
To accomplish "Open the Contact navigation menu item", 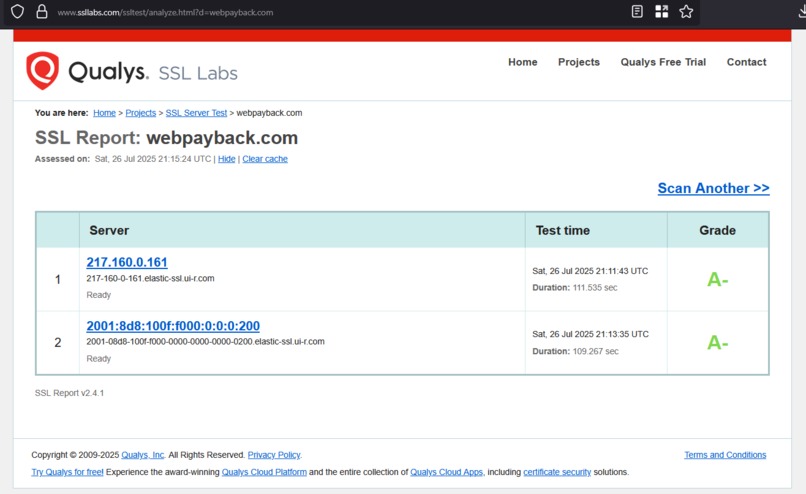I will 746,62.
